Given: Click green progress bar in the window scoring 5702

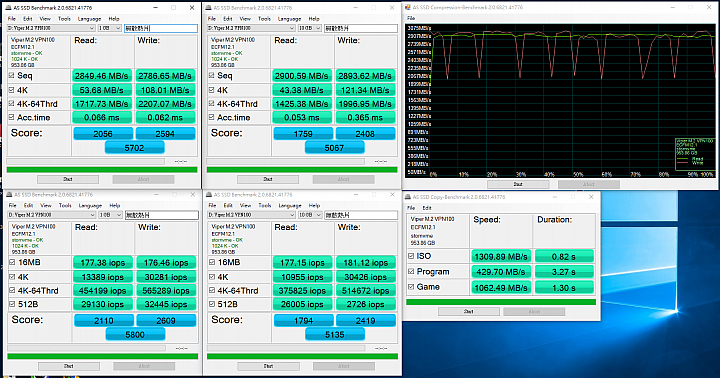Looking at the screenshot, I should 102,169.
